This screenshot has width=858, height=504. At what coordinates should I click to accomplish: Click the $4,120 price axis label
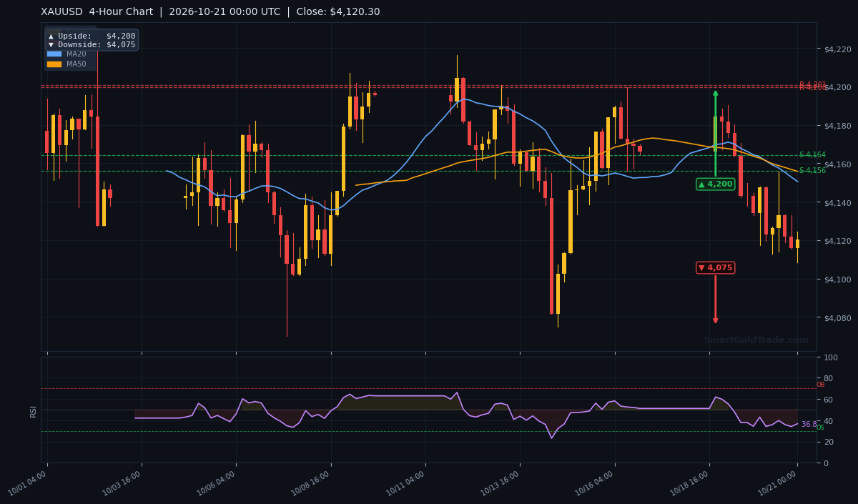click(837, 241)
